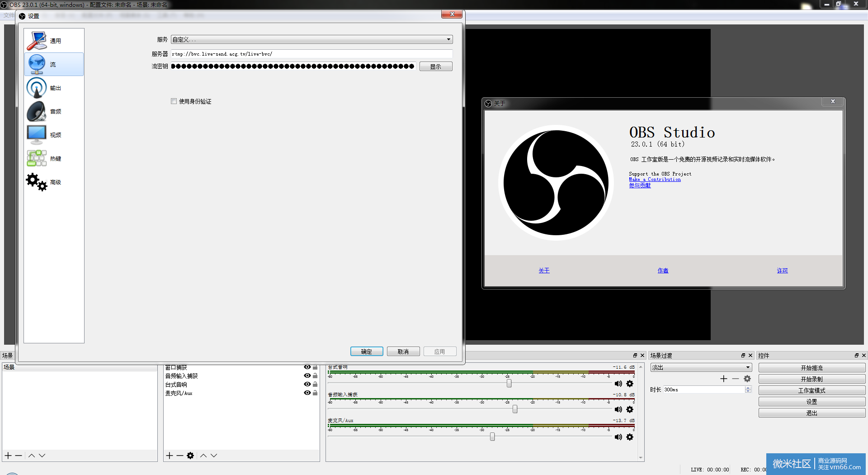Select the 流 (Stream) settings section
The width and height of the screenshot is (868, 475).
(54, 64)
